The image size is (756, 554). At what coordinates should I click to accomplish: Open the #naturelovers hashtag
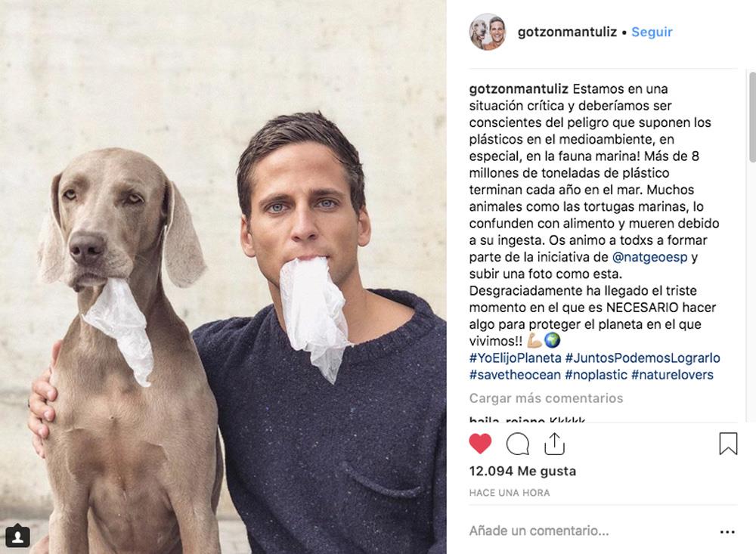(x=672, y=375)
